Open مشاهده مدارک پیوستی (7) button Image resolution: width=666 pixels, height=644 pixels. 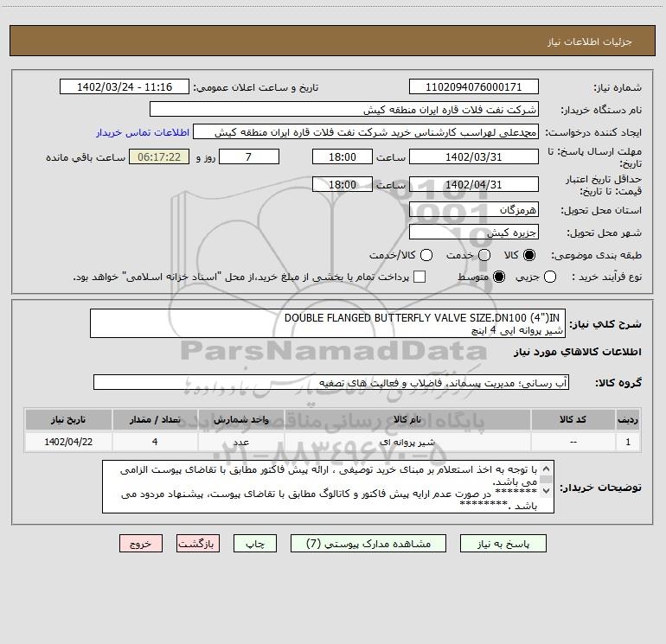tap(368, 544)
